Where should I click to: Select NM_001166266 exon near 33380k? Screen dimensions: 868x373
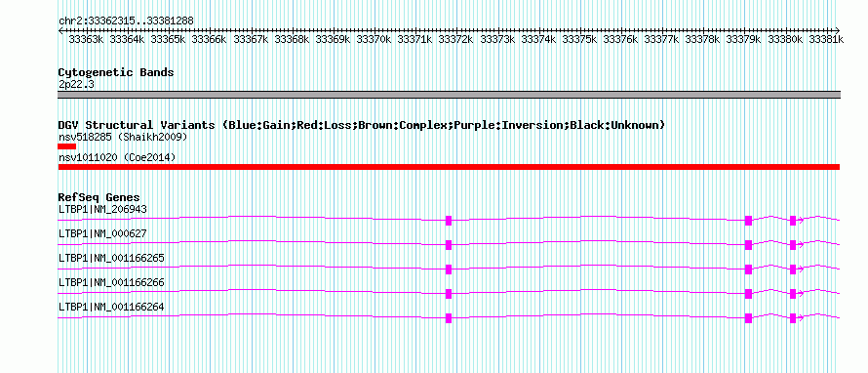tap(793, 294)
